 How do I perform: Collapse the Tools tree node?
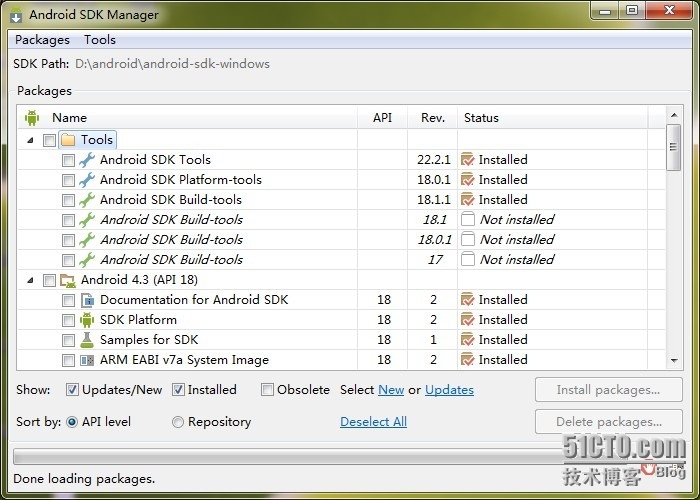(x=30, y=140)
